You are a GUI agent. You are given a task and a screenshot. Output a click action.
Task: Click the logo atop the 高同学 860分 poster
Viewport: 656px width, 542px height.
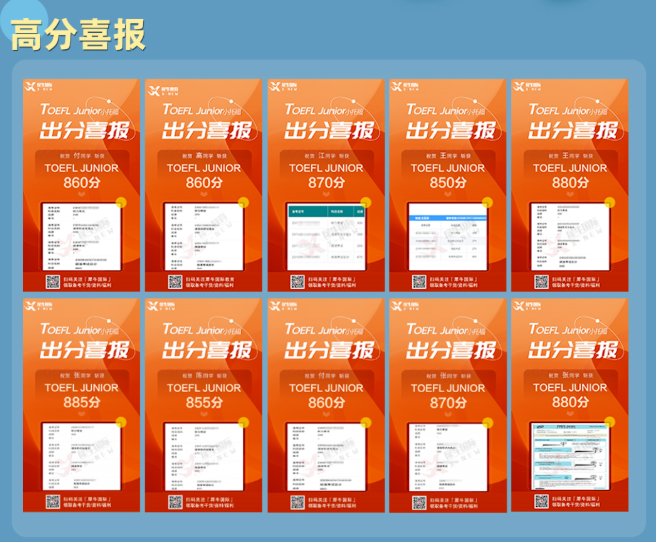click(163, 90)
